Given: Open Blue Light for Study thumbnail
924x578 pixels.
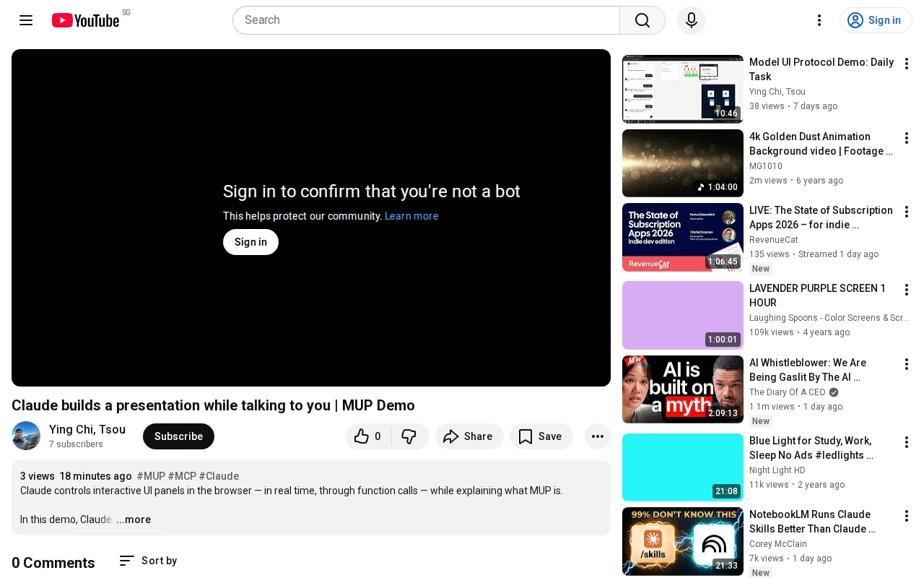Looking at the screenshot, I should pyautogui.click(x=683, y=467).
